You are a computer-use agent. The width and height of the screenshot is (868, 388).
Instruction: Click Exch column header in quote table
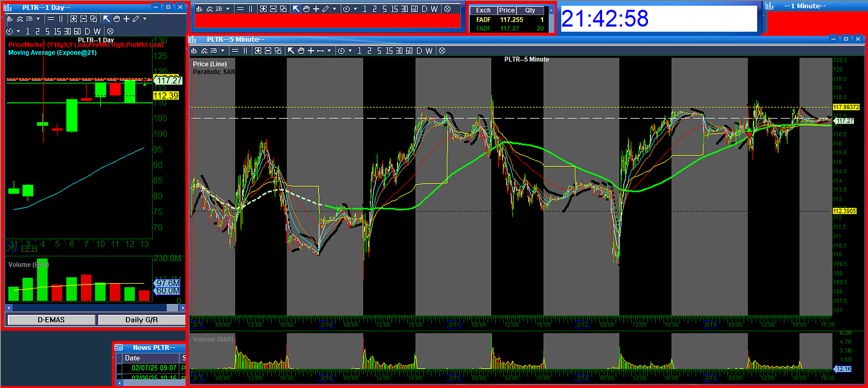483,11
